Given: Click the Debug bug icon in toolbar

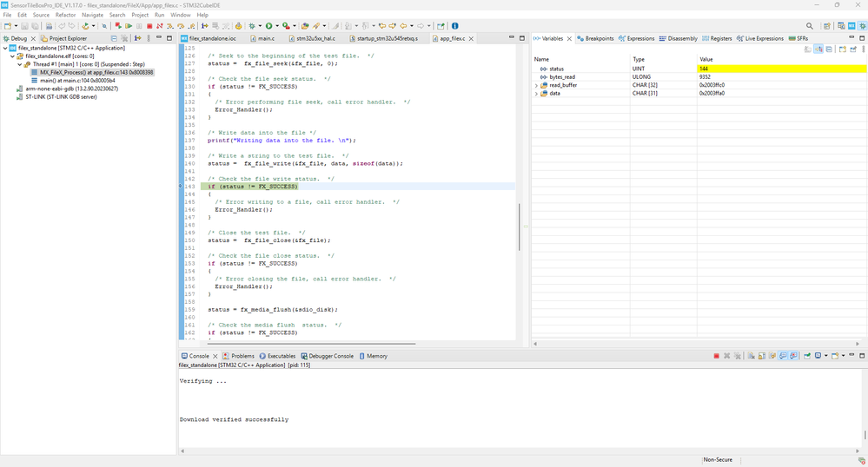Looking at the screenshot, I should coord(252,25).
